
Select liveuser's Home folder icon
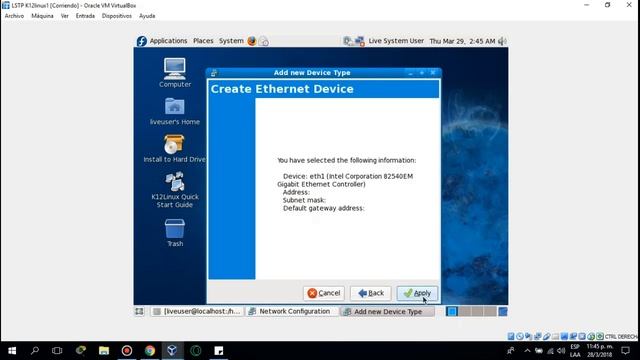175,111
